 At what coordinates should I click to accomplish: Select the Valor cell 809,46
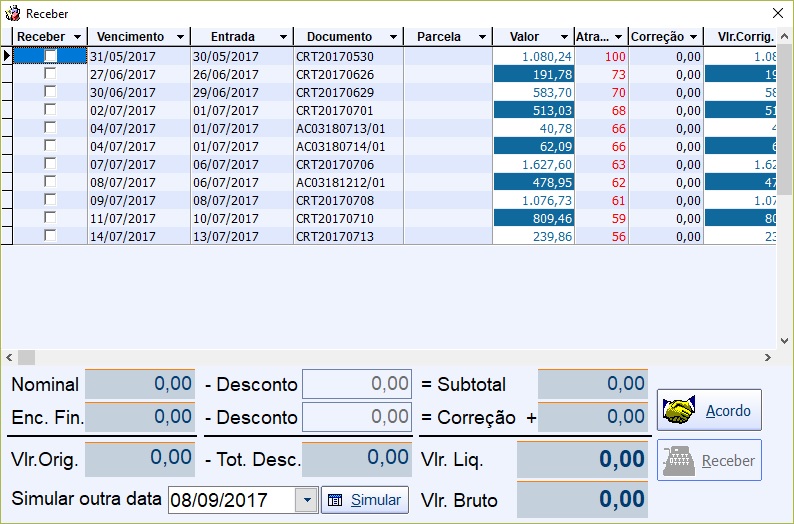[x=534, y=218]
